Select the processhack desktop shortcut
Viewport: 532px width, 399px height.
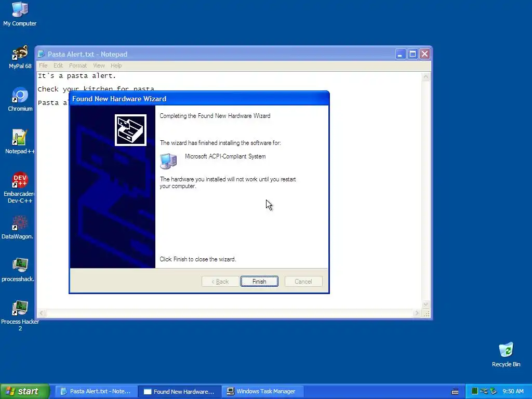coord(18,270)
